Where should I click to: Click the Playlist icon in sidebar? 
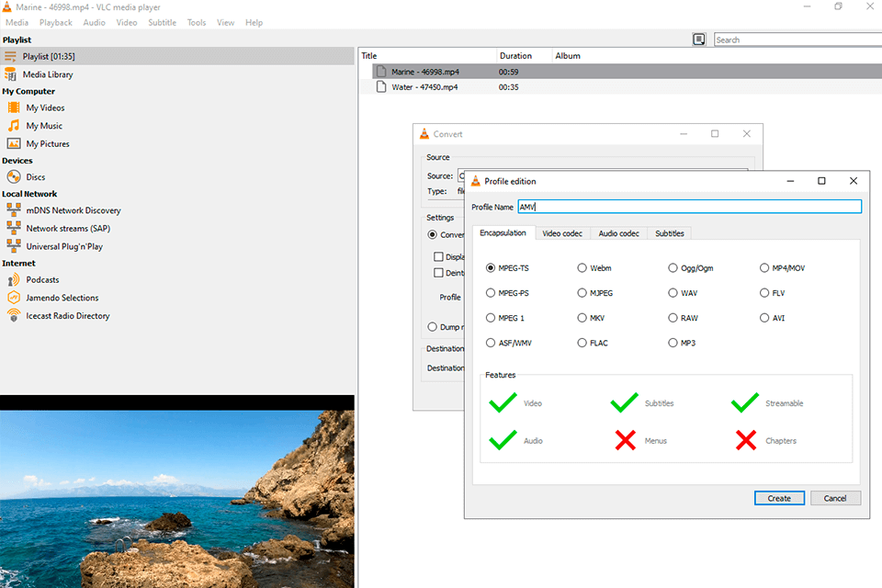click(11, 57)
